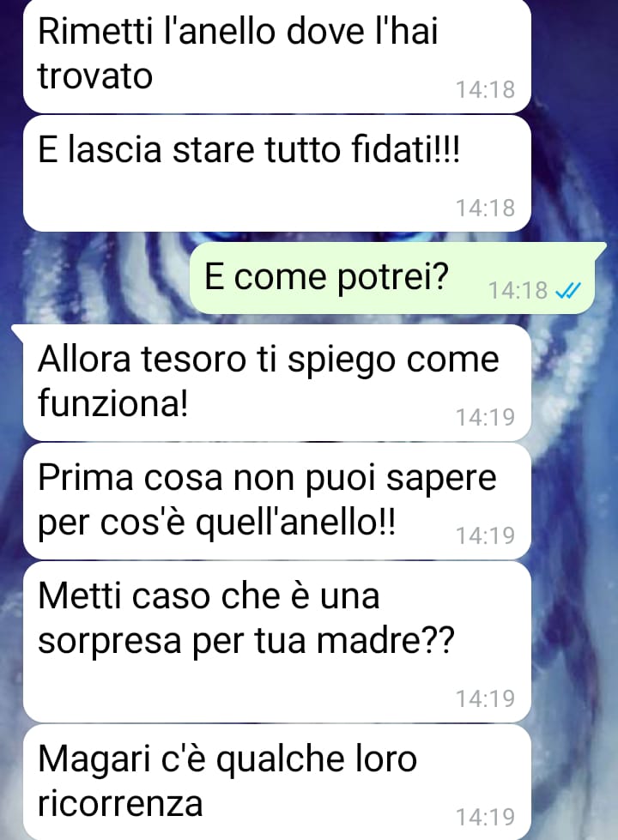This screenshot has height=840, width=618.
Task: Tap the 14:18 timestamp on the green bubble
Action: click(518, 290)
